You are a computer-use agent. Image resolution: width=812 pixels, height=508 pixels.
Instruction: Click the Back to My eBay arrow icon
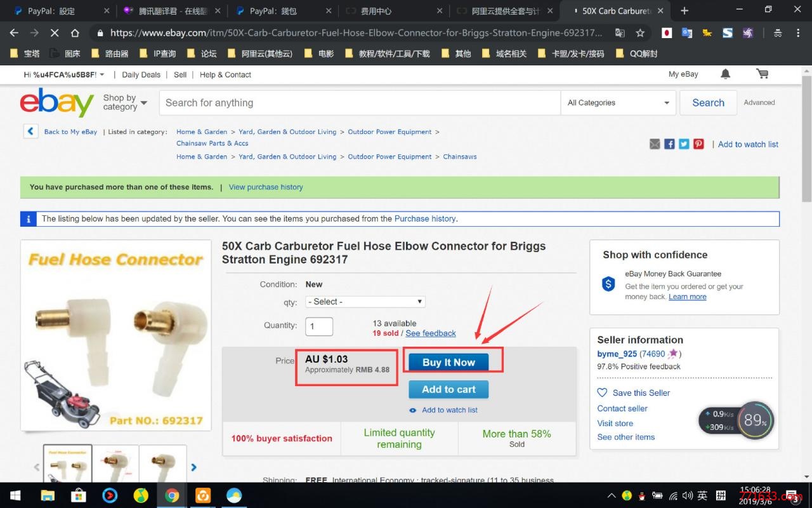30,131
